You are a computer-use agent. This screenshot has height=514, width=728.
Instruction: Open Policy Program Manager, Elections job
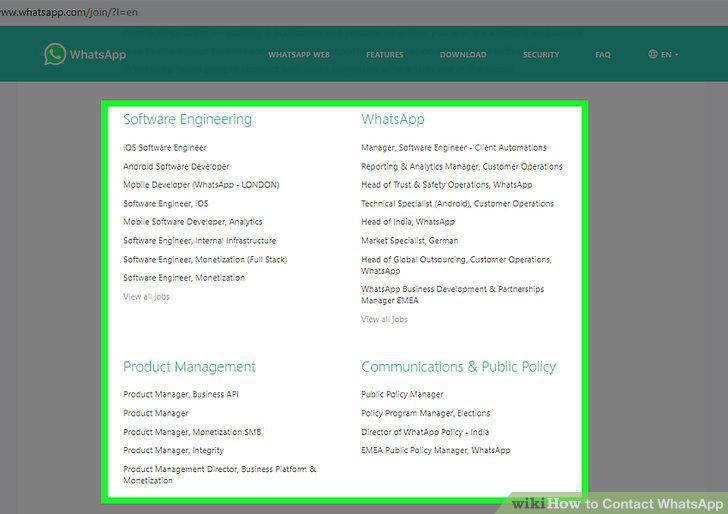(425, 413)
